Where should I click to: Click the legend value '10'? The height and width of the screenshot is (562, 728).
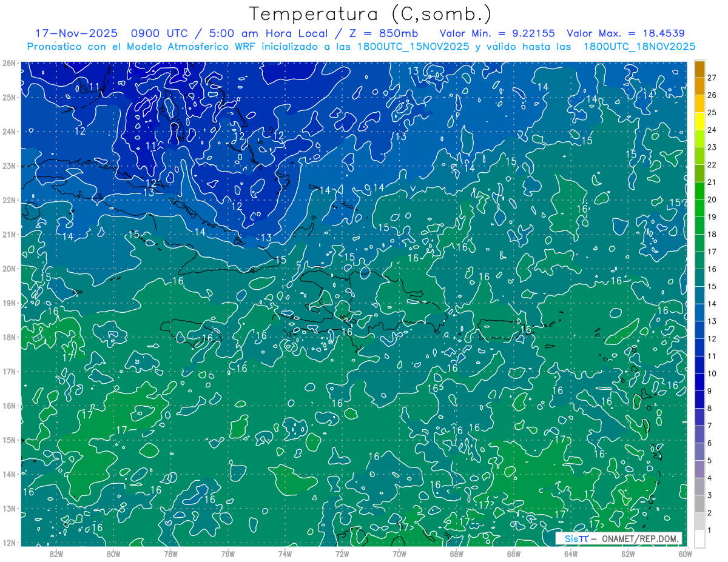(x=712, y=373)
